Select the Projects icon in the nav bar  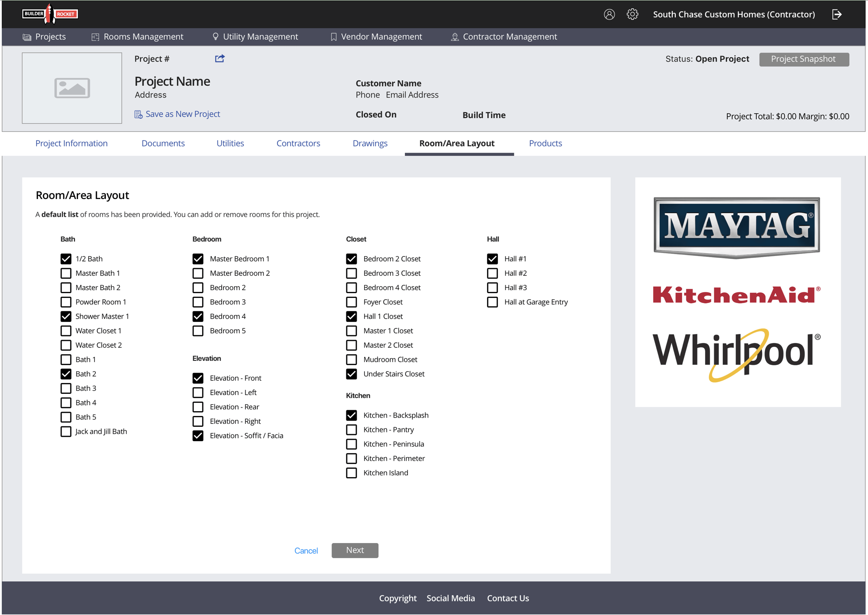26,37
